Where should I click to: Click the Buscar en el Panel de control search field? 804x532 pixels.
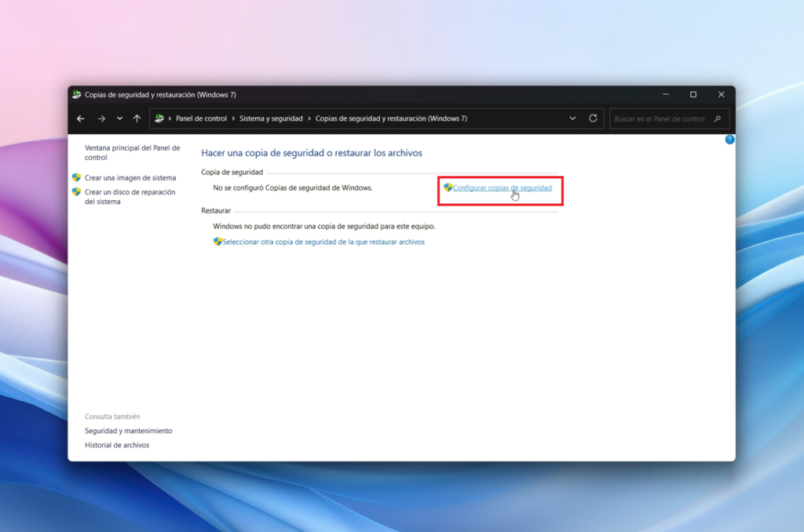click(x=663, y=118)
